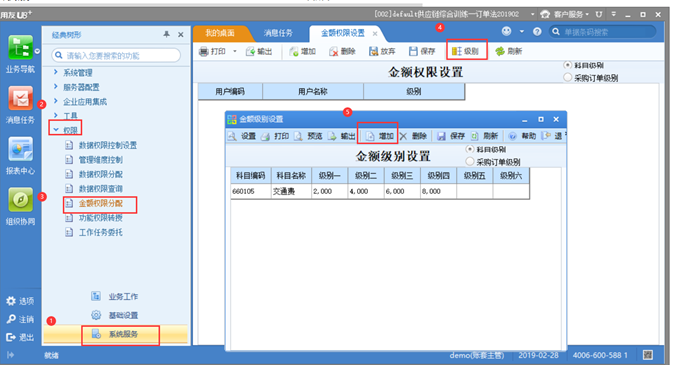This screenshot has height=365, width=673.
Task: Expand the 企业应用集成 tree node
Action: (x=55, y=101)
